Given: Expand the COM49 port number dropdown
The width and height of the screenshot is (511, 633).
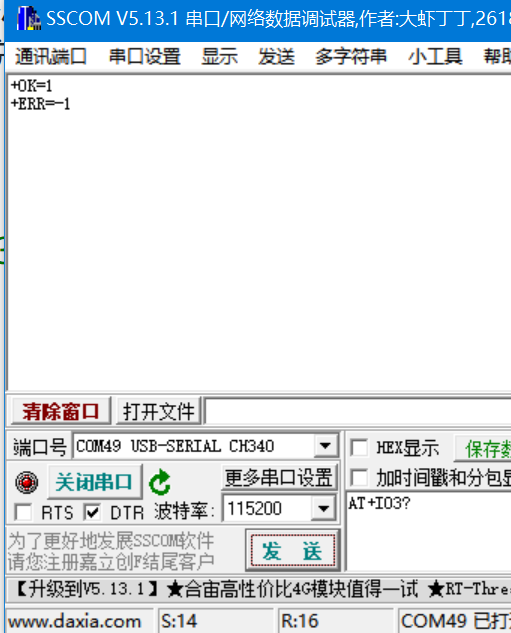Looking at the screenshot, I should (325, 446).
